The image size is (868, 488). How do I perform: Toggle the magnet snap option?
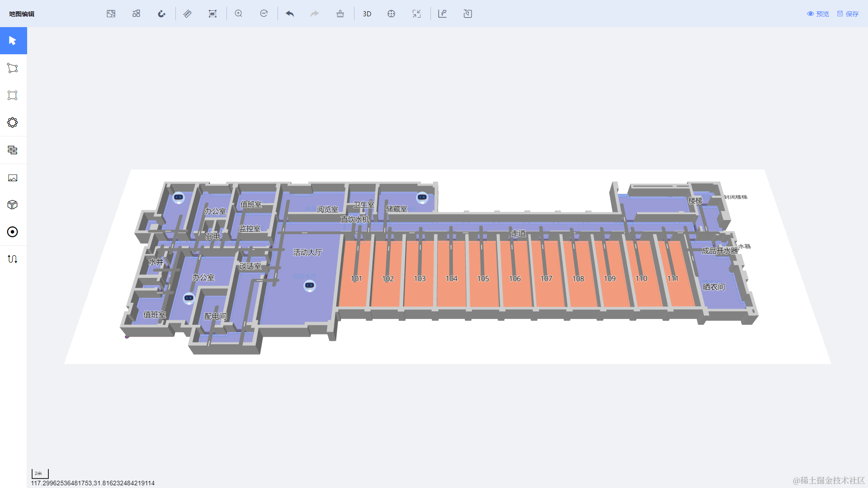[x=161, y=14]
